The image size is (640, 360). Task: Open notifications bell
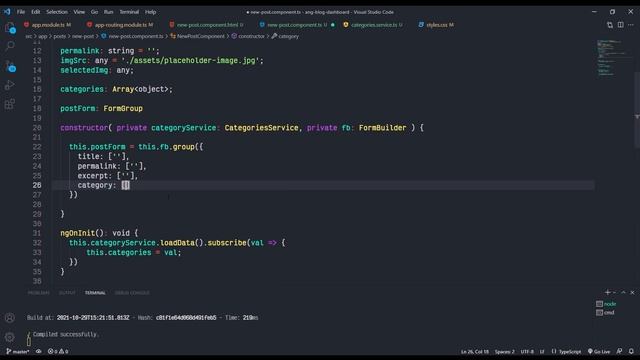click(631, 351)
